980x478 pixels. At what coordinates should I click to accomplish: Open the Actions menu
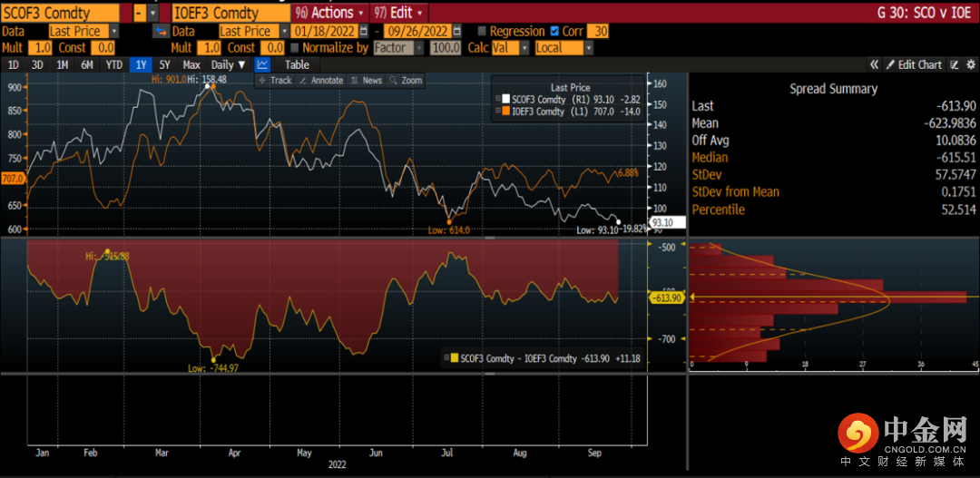(x=330, y=13)
